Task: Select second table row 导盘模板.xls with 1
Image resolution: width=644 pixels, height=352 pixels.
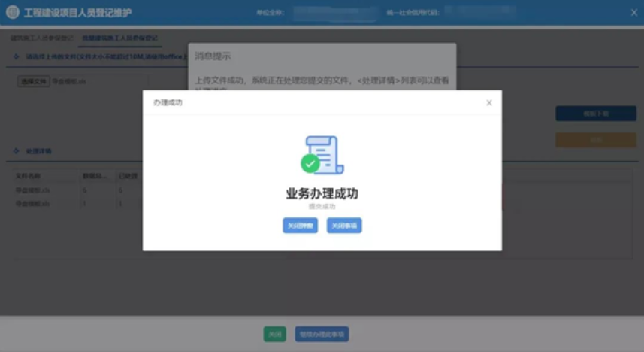Action: (78, 204)
